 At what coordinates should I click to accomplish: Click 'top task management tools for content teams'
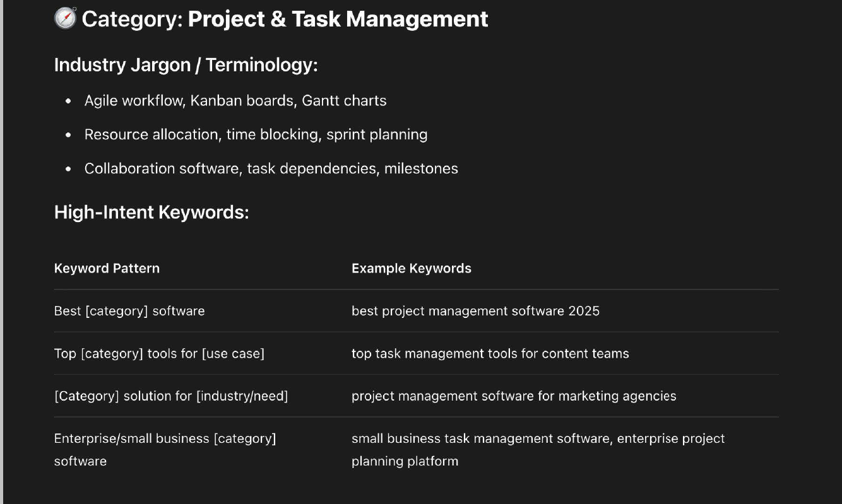tap(490, 353)
